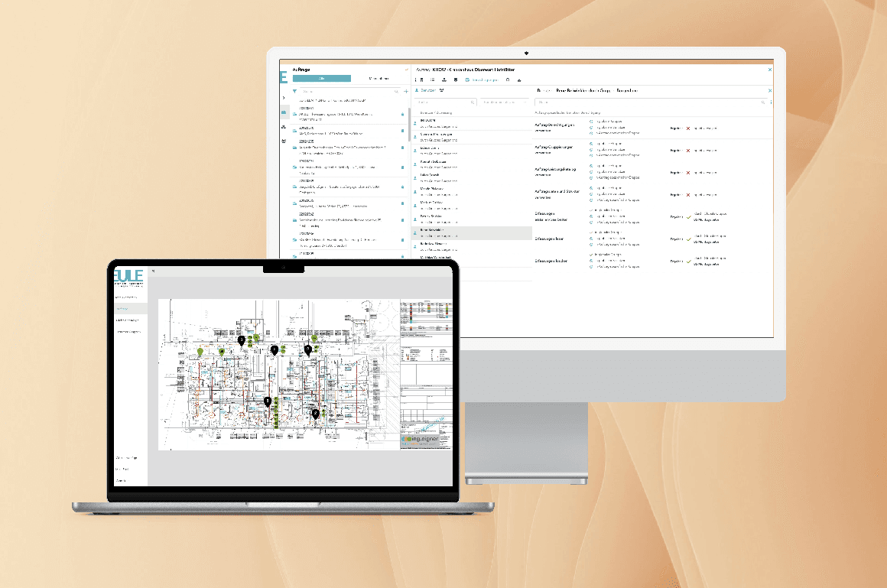Click red X in 'Auftrags-Berechtigungen verwalten' row
887x588 pixels.
pyautogui.click(x=688, y=128)
